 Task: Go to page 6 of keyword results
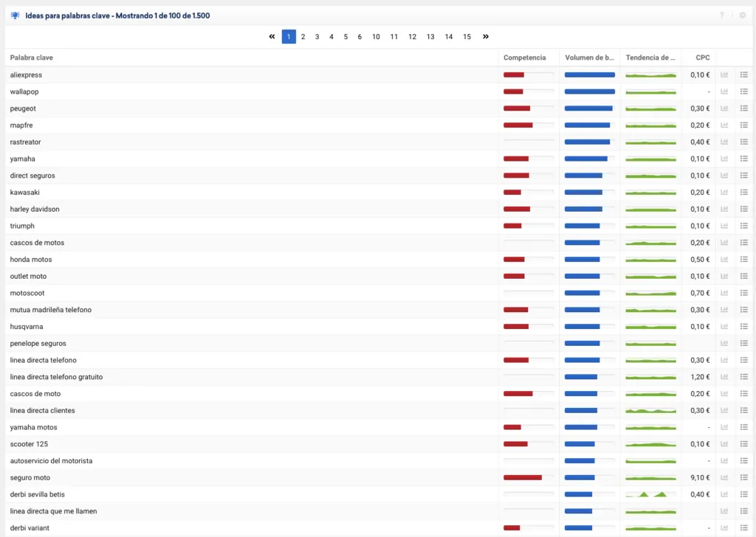pos(360,37)
